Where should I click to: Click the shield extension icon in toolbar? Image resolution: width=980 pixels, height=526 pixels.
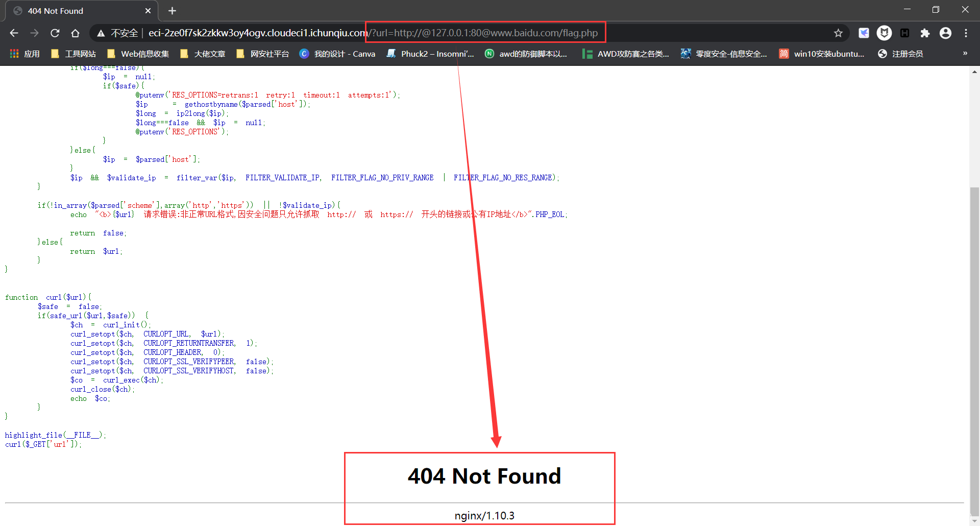884,33
